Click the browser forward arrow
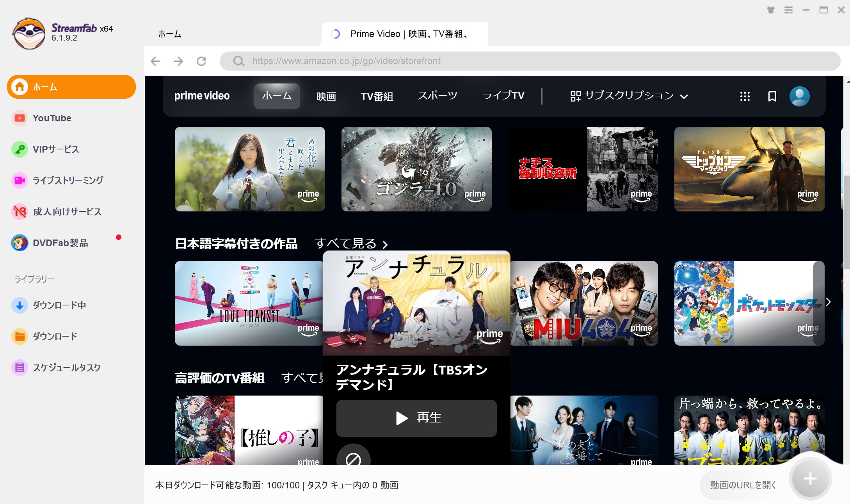This screenshot has width=850, height=504. (178, 61)
